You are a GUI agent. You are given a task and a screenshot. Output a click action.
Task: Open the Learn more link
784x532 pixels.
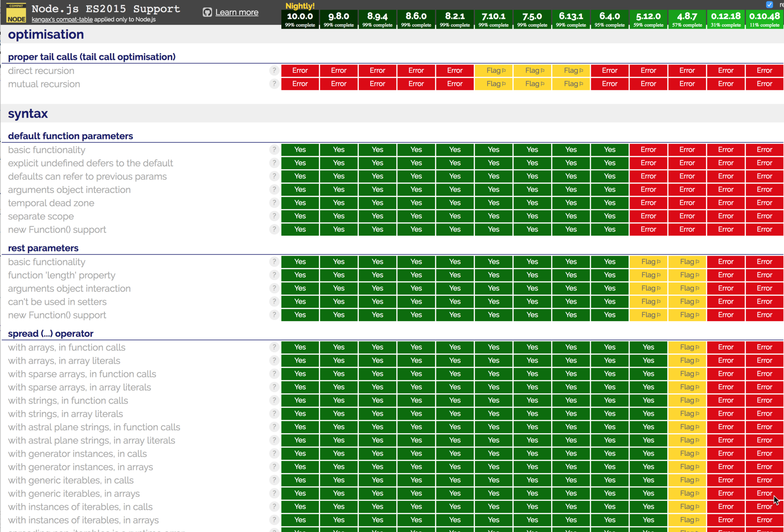(237, 12)
